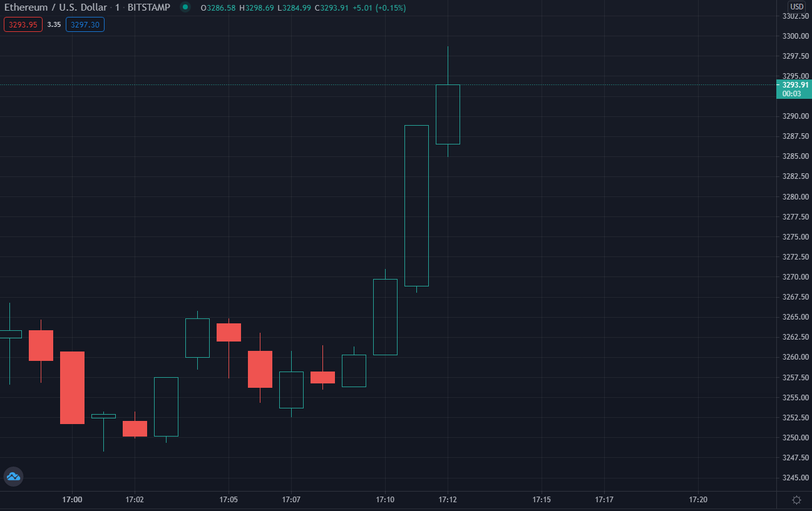Click the red sell price 3293.95 button
The width and height of the screenshot is (812, 511).
(x=23, y=24)
